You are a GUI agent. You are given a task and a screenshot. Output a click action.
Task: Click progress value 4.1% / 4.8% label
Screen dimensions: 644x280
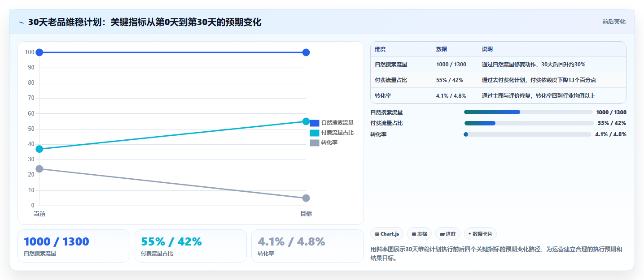coord(611,134)
